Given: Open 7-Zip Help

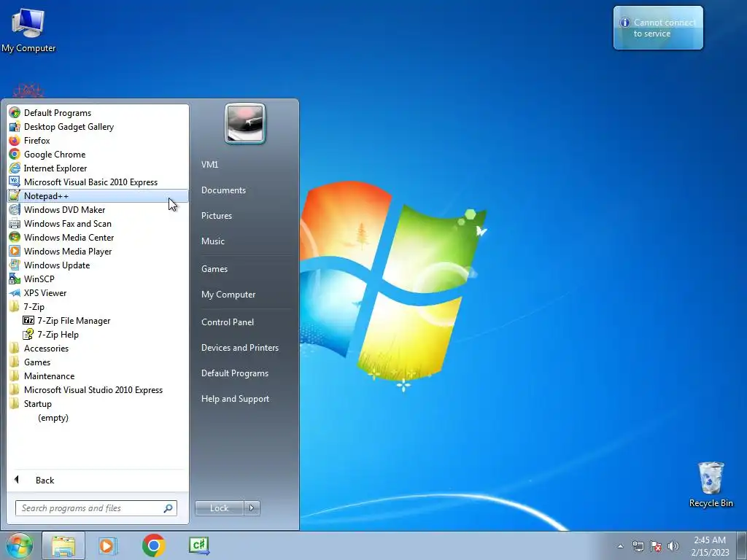Looking at the screenshot, I should tap(98, 334).
